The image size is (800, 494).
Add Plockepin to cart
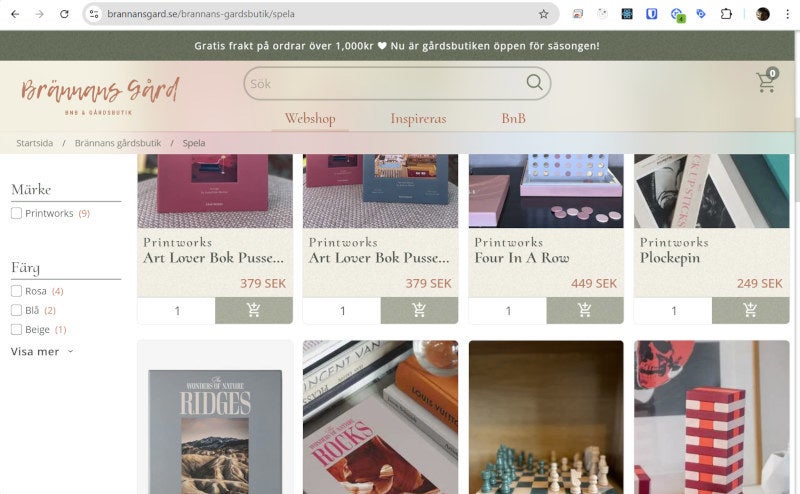tap(750, 310)
